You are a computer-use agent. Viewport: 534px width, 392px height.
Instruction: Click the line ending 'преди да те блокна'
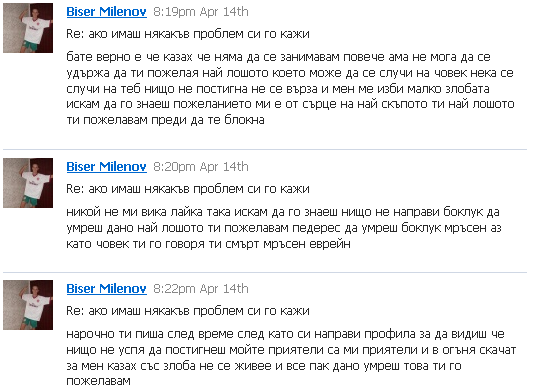pos(165,120)
